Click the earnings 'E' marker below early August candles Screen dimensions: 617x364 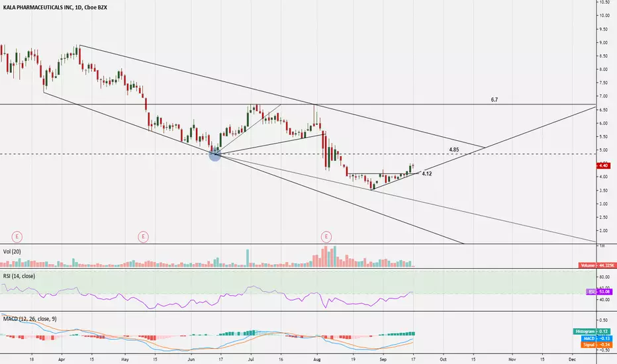[x=326, y=237]
